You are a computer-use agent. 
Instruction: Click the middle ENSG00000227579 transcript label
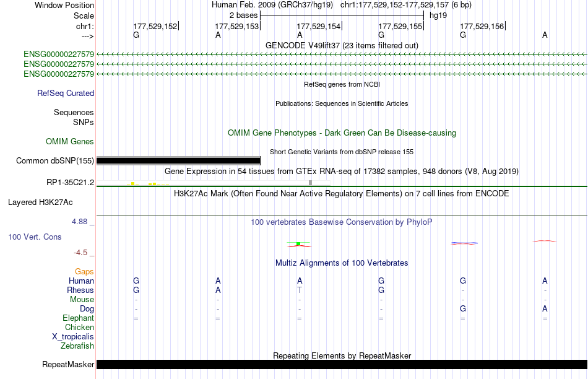coord(59,64)
